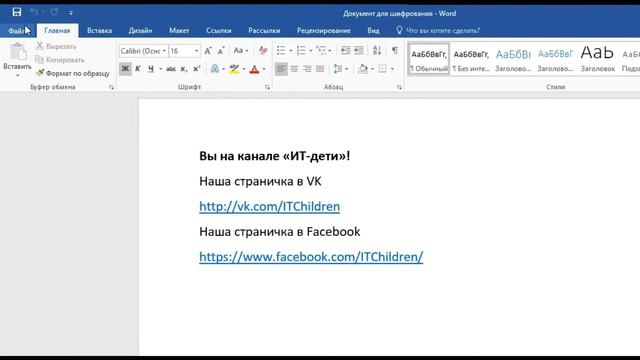This screenshot has width=640, height=360.
Task: Open the Вид tab
Action: click(x=373, y=31)
